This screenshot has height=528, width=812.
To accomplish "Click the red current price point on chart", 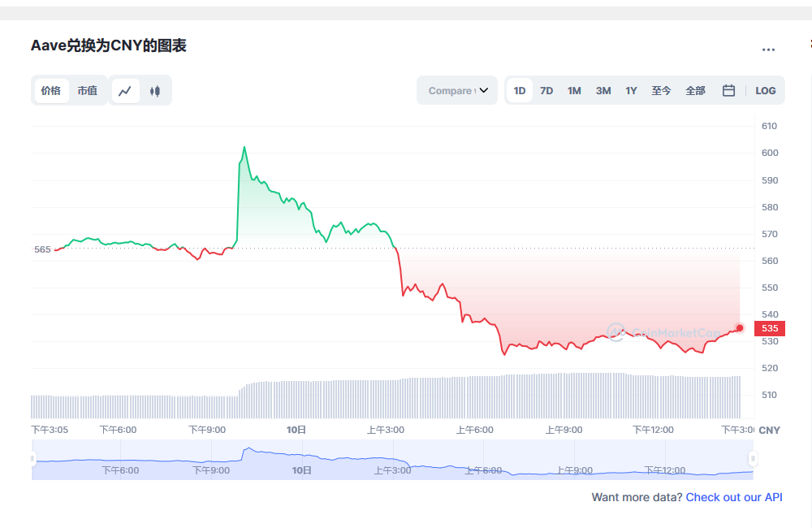I will coord(740,328).
